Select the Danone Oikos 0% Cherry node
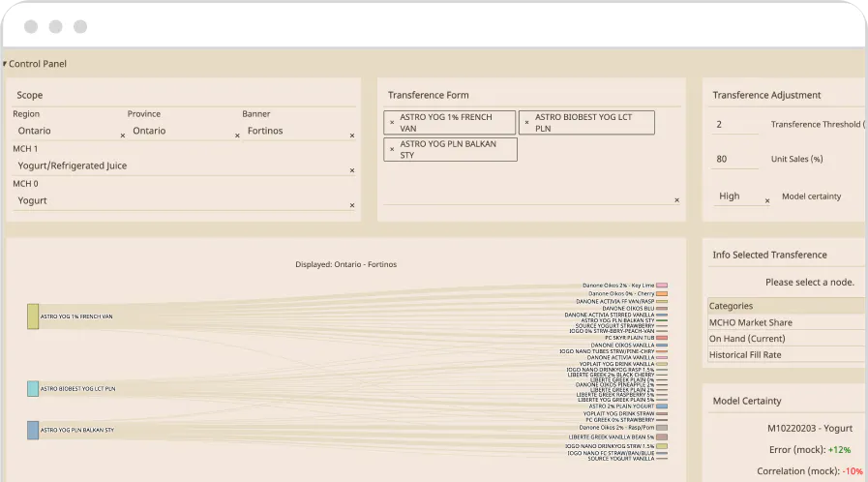 coord(662,294)
